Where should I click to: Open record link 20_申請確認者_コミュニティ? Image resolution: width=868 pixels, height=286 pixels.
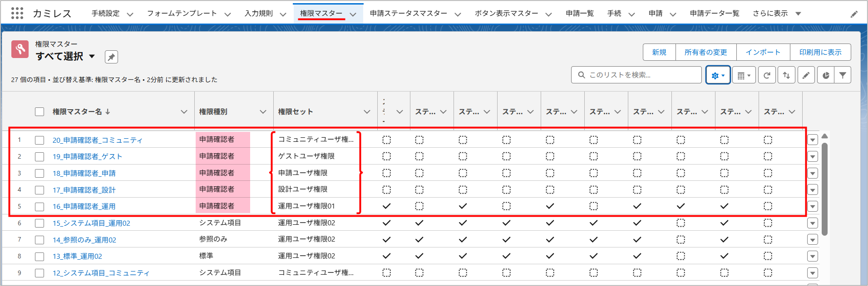(x=98, y=140)
